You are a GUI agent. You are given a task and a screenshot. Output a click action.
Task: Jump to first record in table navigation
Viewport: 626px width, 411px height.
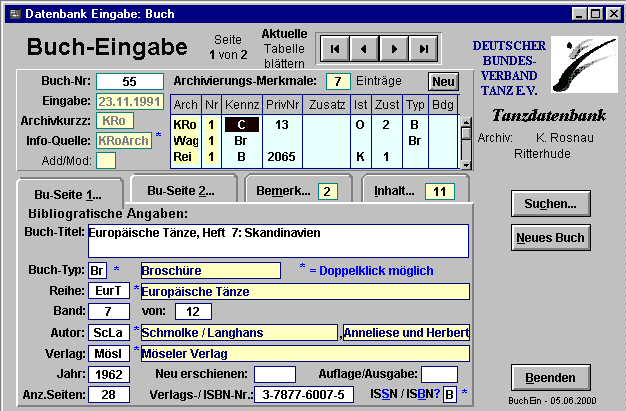coord(335,47)
